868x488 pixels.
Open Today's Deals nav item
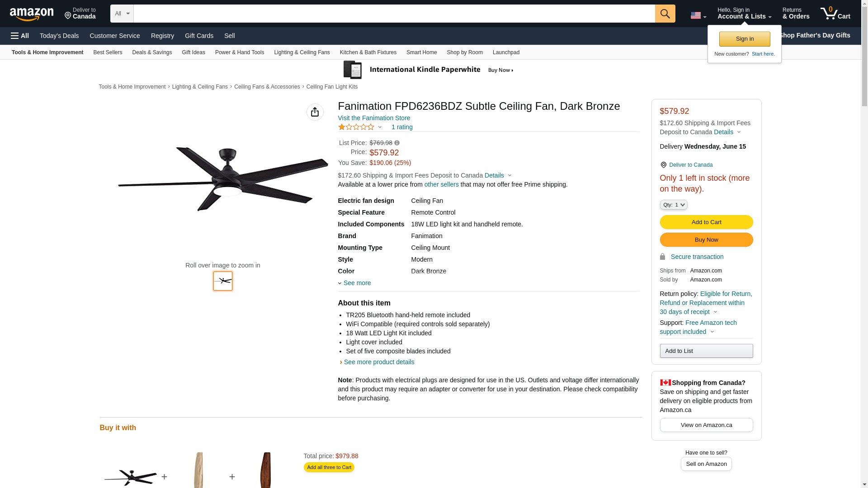59,36
